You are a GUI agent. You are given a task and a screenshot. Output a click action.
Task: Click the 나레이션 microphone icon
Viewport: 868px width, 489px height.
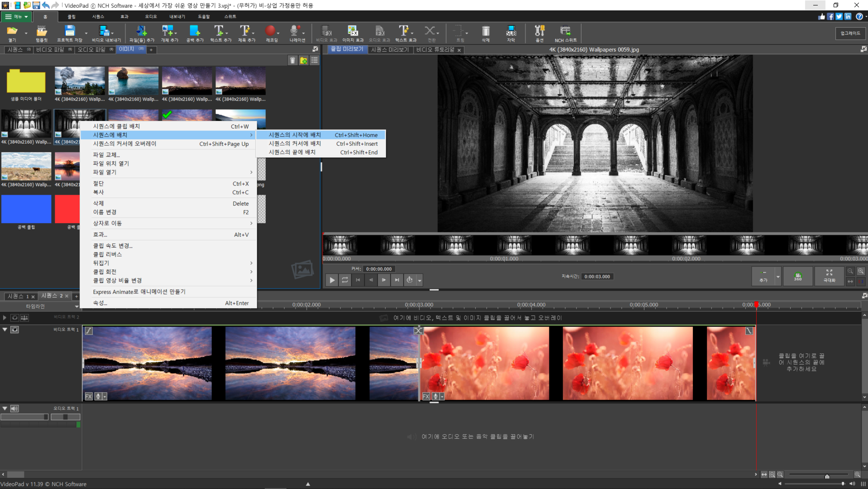coord(295,31)
